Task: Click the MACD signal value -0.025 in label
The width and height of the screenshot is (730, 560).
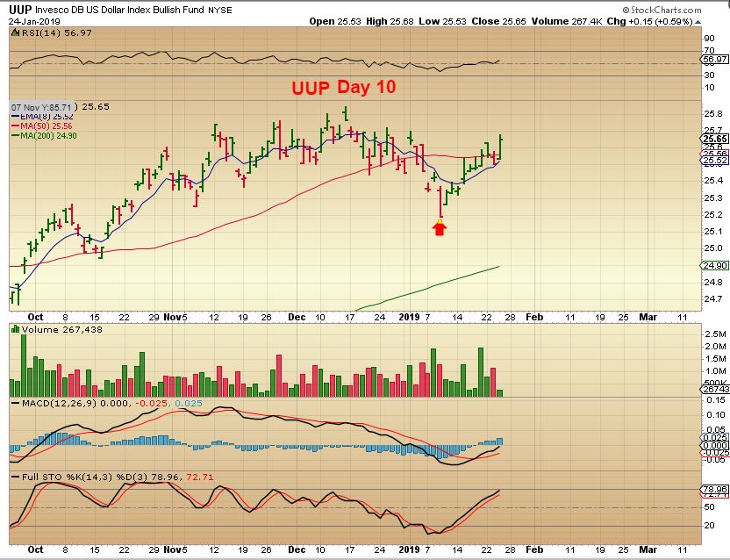Action: pos(151,403)
